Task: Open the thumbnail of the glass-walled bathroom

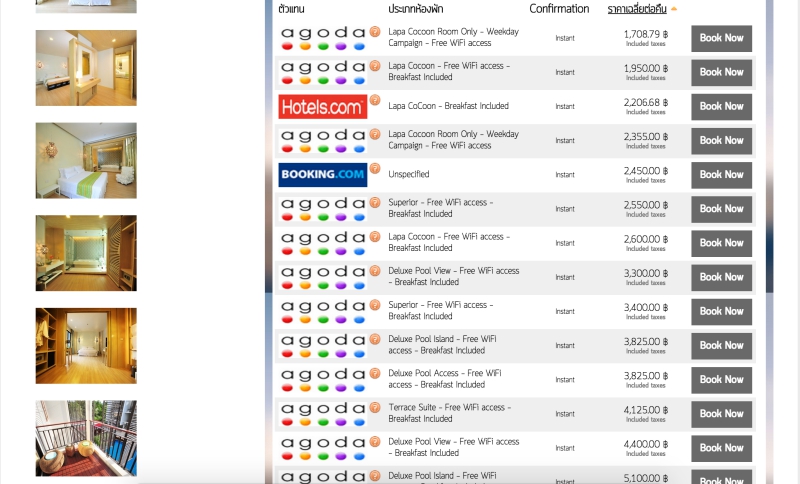Action: [86, 253]
